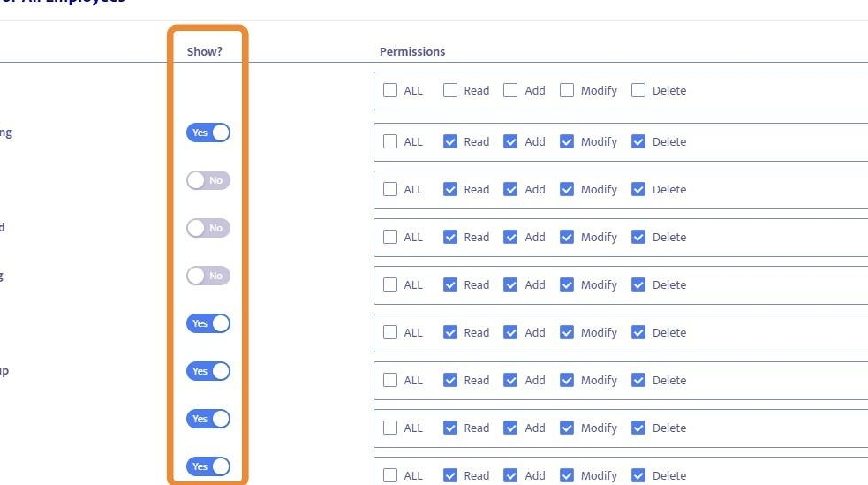Click the "Show?" column header
This screenshot has height=485, width=868.
click(x=205, y=51)
